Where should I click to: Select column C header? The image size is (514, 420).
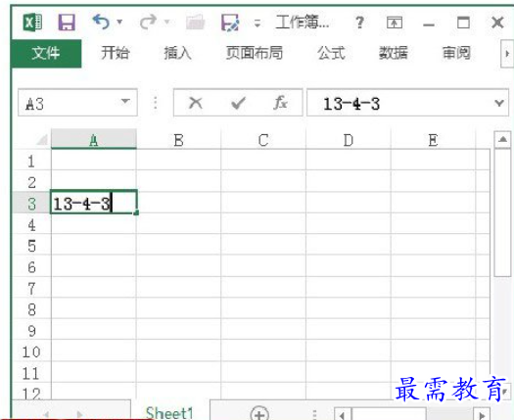pyautogui.click(x=263, y=140)
